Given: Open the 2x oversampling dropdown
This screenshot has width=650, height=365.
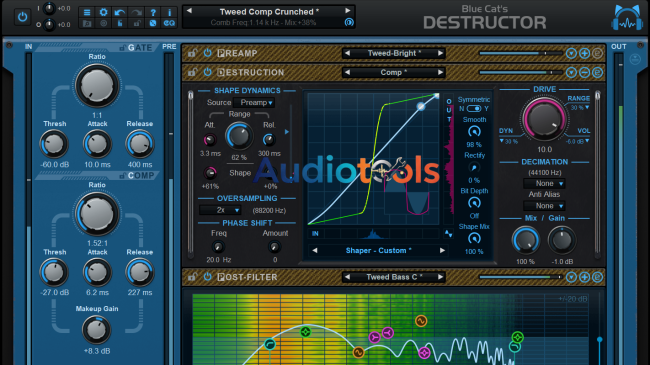Looking at the screenshot, I should [220, 210].
